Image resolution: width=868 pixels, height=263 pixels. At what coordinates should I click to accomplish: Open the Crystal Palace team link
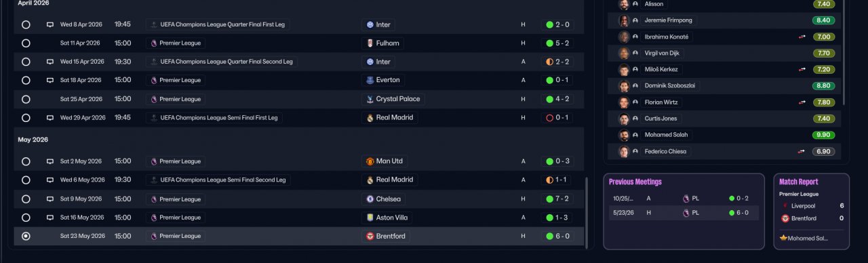point(398,99)
